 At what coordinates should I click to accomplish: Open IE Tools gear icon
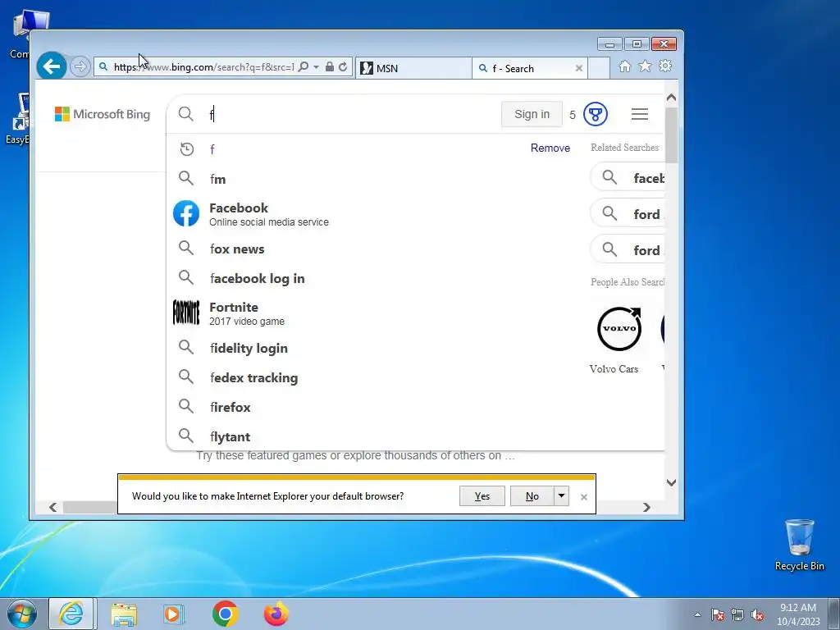coord(665,66)
